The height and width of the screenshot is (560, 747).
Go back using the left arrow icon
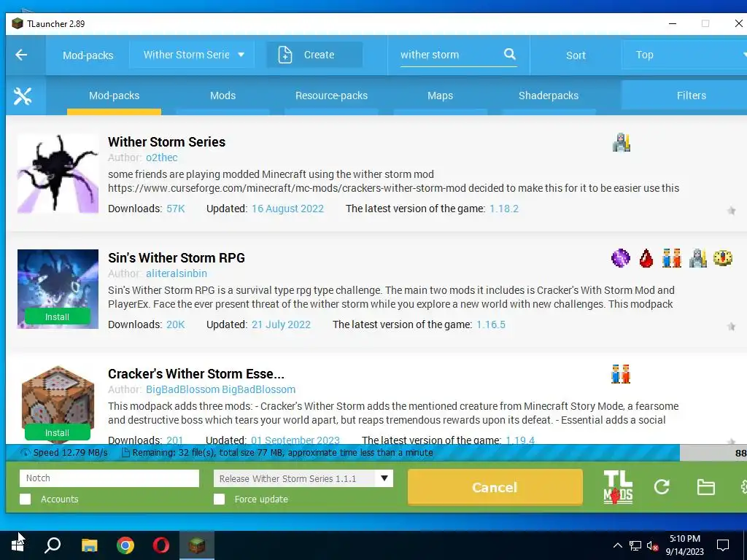(21, 55)
